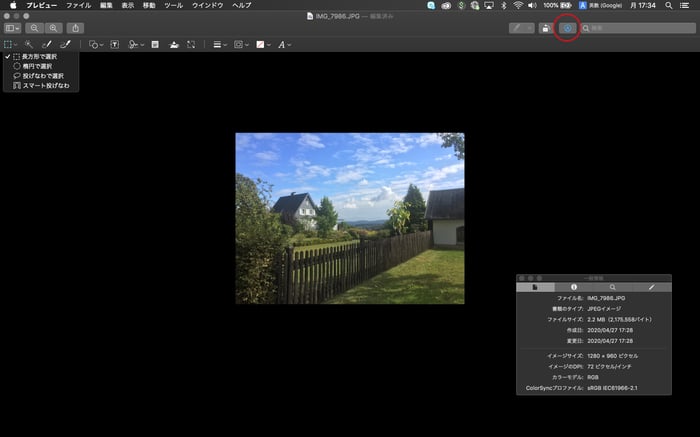Click the Adjust Color icon

[174, 45]
